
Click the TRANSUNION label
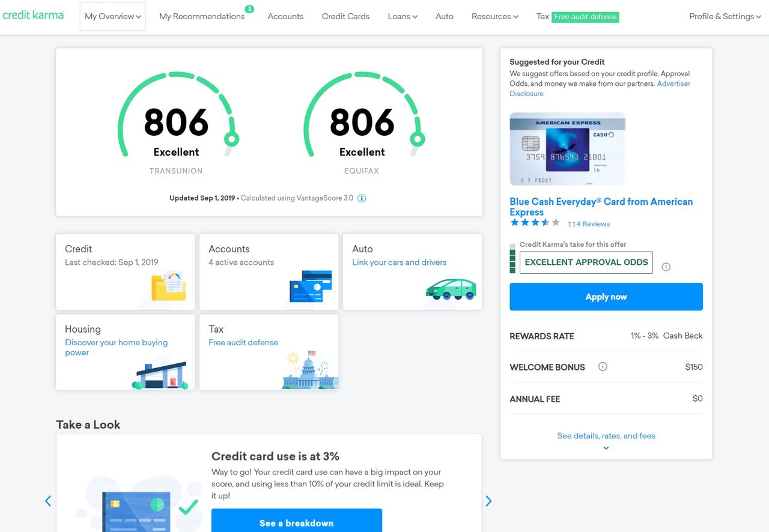[176, 171]
